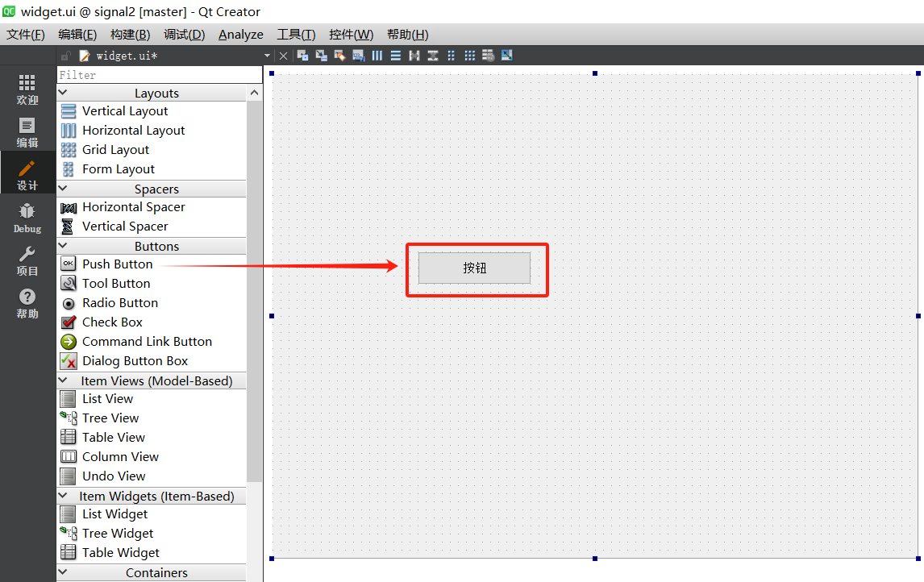Collapse Item Widgets (Item-Based) category
The image size is (924, 582).
(x=63, y=496)
